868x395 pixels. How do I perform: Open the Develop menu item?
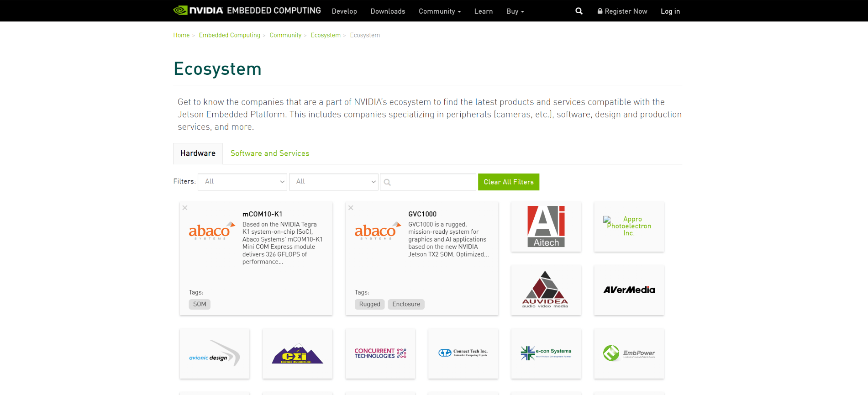344,11
